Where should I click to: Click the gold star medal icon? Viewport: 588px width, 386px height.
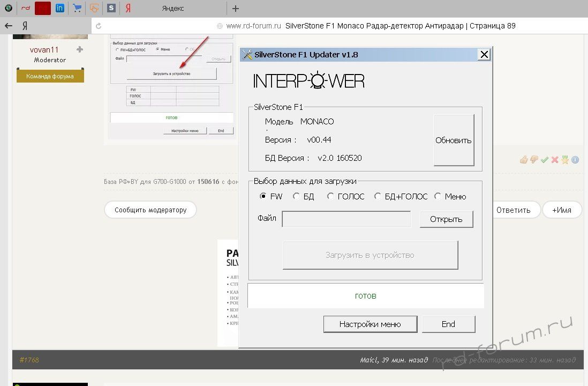pos(564,160)
